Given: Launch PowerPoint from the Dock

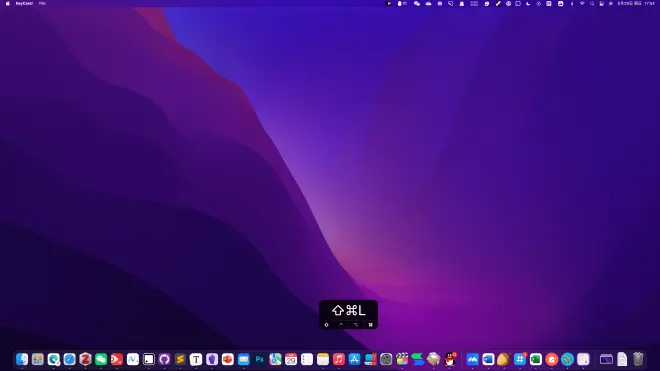Looking at the screenshot, I should tap(228, 359).
